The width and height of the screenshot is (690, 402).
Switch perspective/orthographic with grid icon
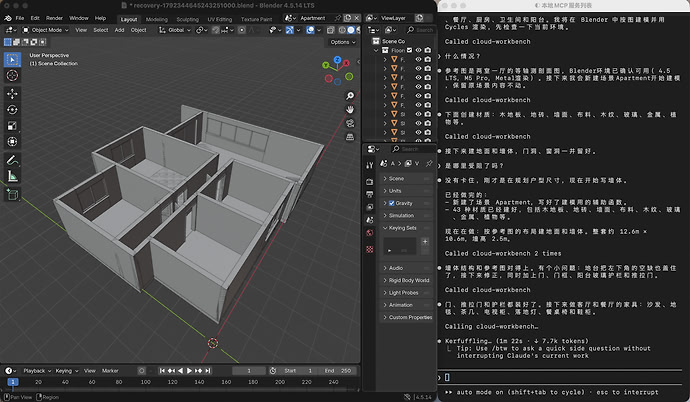click(350, 137)
